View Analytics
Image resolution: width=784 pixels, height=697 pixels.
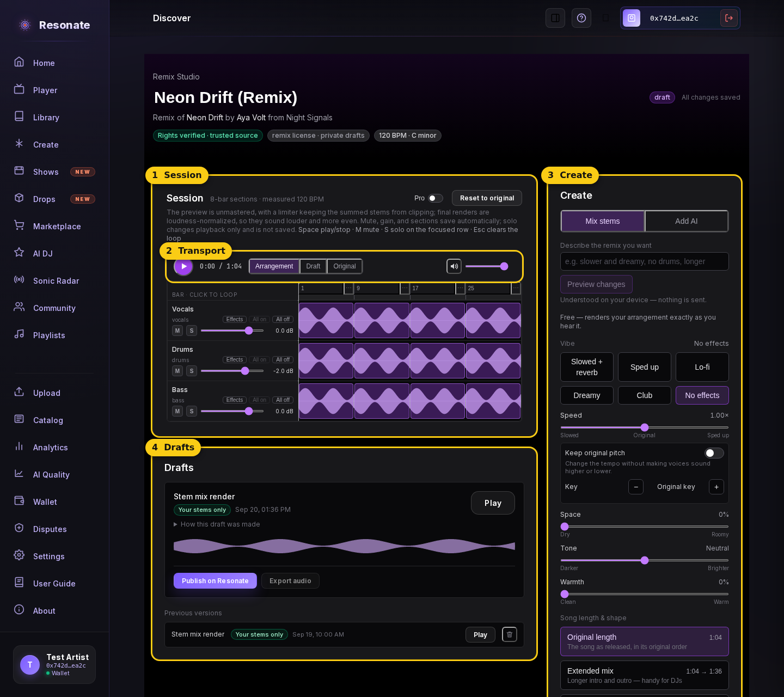(54, 447)
